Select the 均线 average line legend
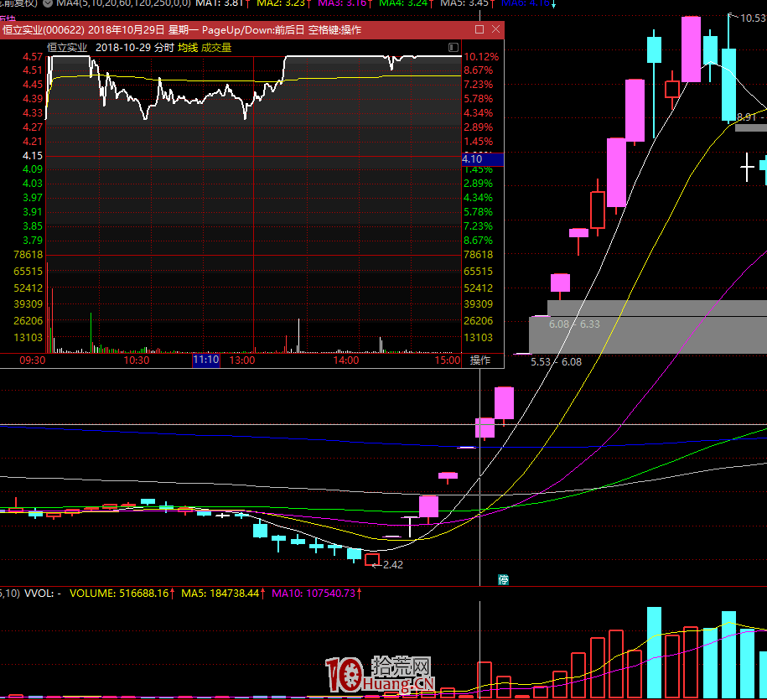 tap(187, 48)
